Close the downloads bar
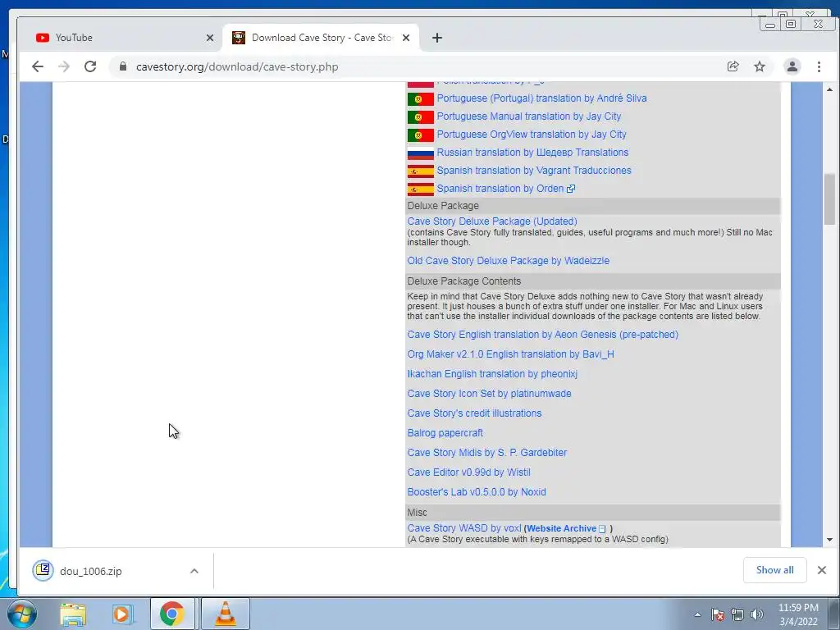This screenshot has height=630, width=840. coord(822,570)
